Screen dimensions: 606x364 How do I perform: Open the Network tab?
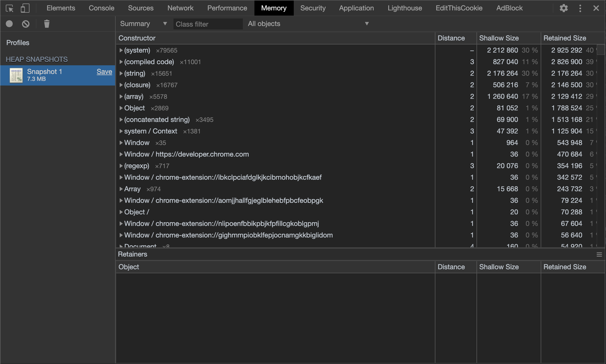[x=180, y=8]
